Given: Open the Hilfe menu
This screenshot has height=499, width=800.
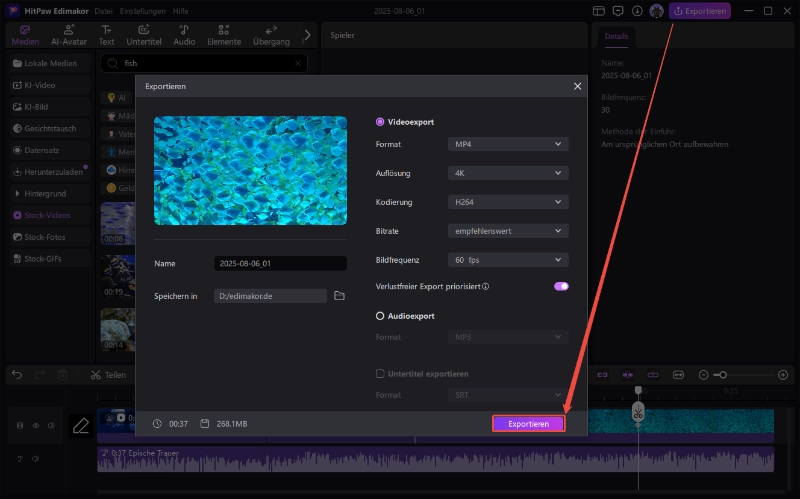Looking at the screenshot, I should (180, 11).
